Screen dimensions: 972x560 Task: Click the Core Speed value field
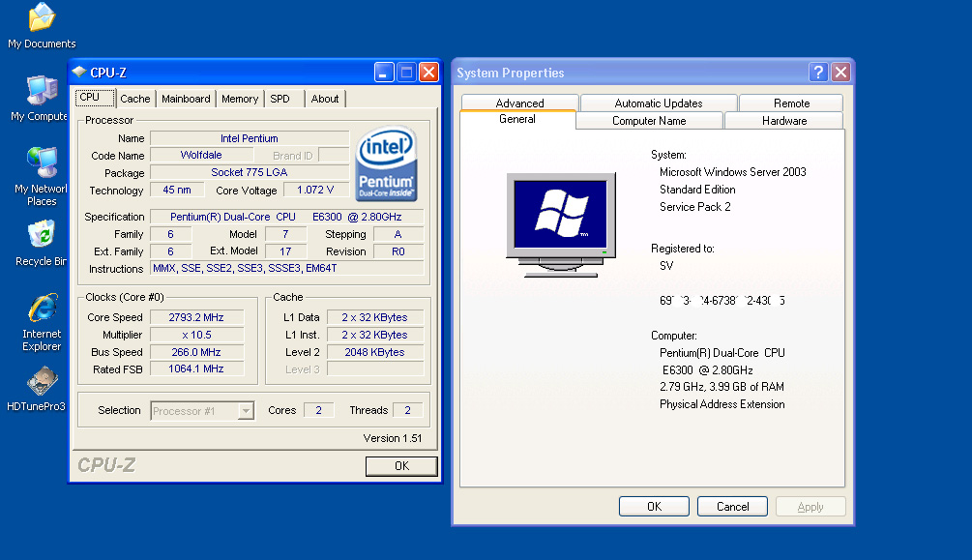click(x=197, y=317)
